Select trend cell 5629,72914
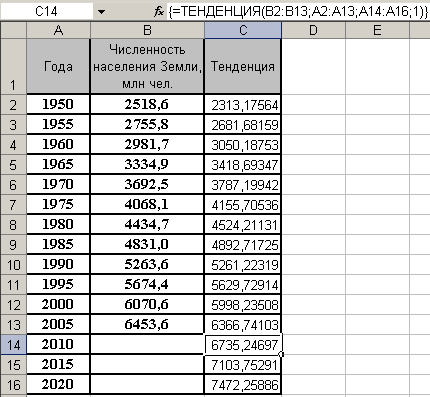430x397 pixels. coord(243,285)
